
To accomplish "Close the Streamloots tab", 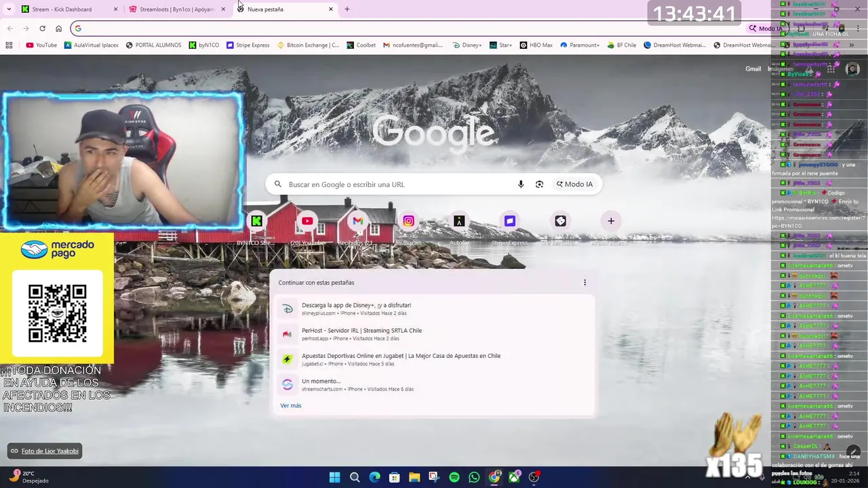I will 223,9.
